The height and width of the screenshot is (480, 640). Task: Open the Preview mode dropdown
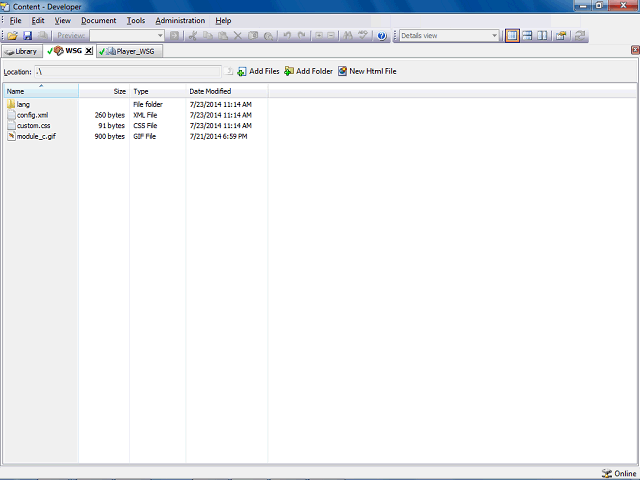point(127,36)
